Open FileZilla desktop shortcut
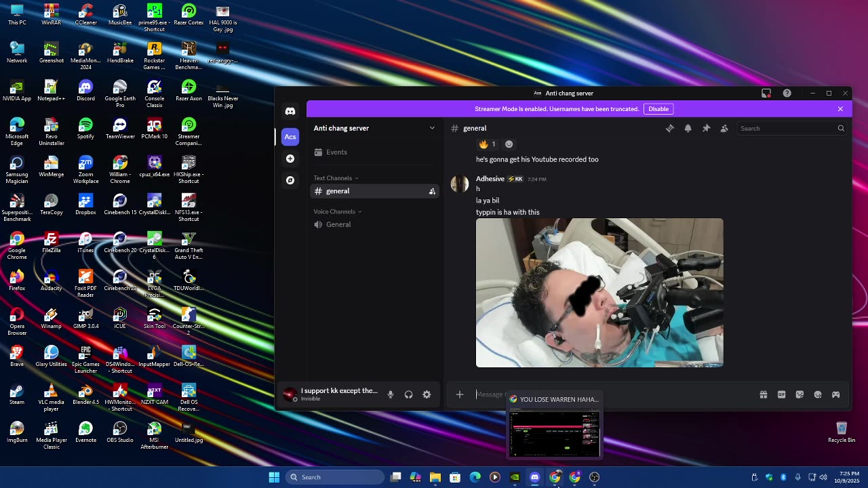This screenshot has height=488, width=868. pos(52,242)
